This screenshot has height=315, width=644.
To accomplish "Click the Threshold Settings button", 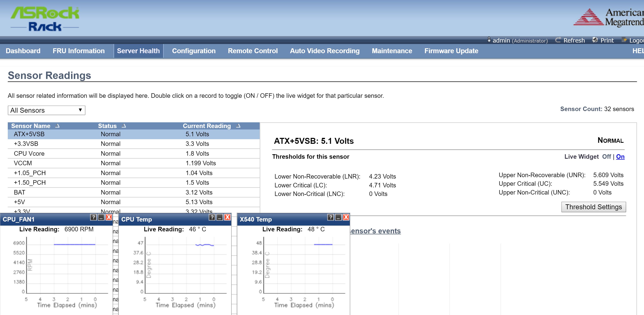I will click(593, 207).
